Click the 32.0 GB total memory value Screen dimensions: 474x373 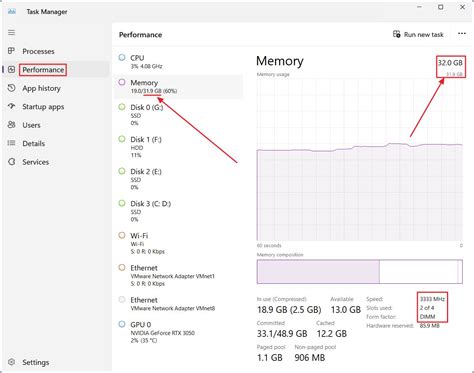tap(450, 63)
